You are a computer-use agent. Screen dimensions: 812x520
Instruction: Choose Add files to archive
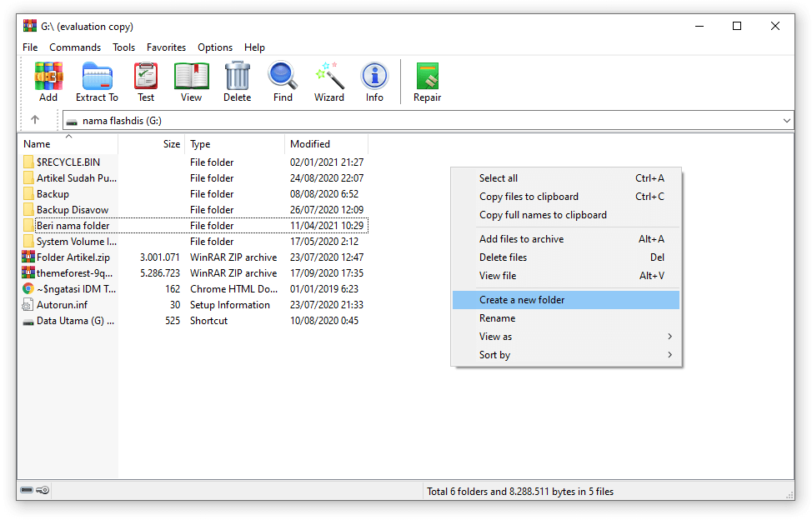565,239
